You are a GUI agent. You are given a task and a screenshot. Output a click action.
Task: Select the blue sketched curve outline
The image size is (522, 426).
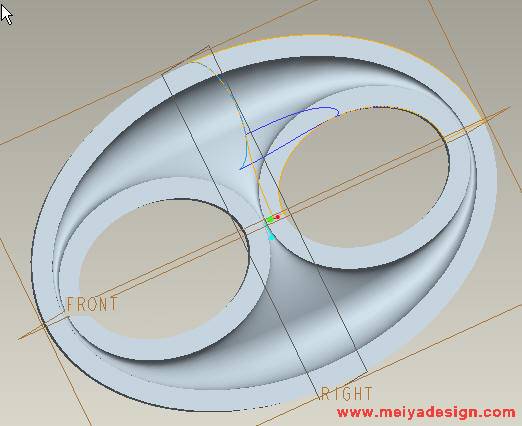289,138
